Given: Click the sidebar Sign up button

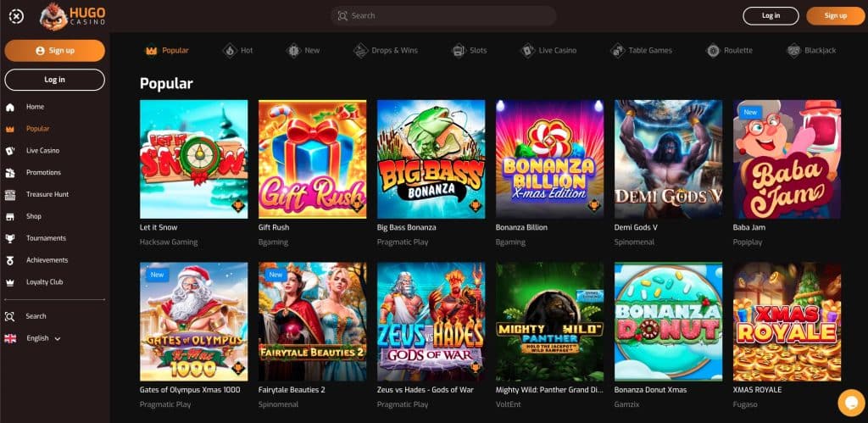Looking at the screenshot, I should pyautogui.click(x=55, y=50).
